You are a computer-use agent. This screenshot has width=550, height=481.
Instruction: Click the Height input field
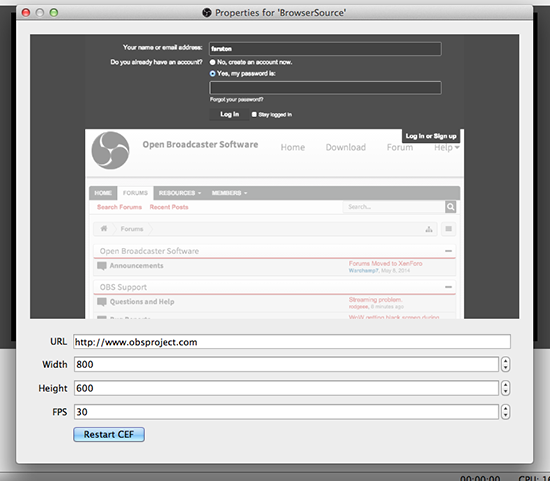point(286,388)
